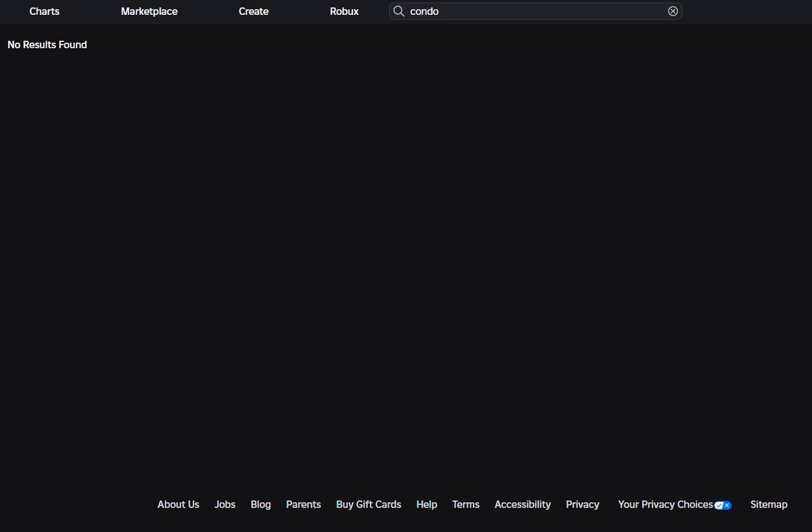Open the Sitemap link

[x=769, y=504]
